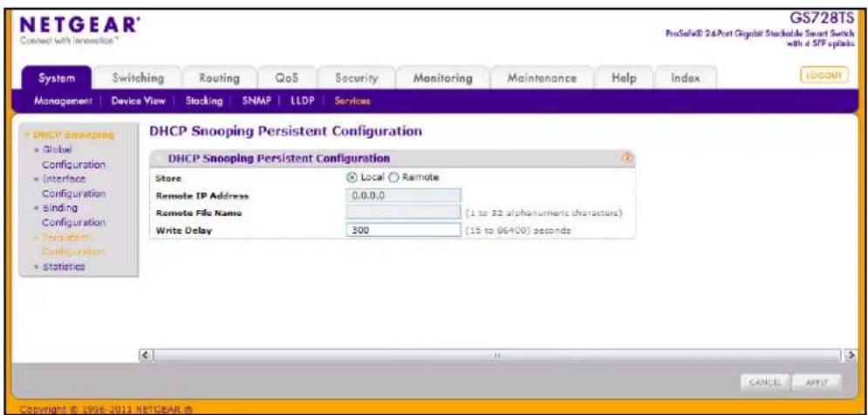Click the Remote File Name field
The width and height of the screenshot is (868, 415).
coord(404,213)
